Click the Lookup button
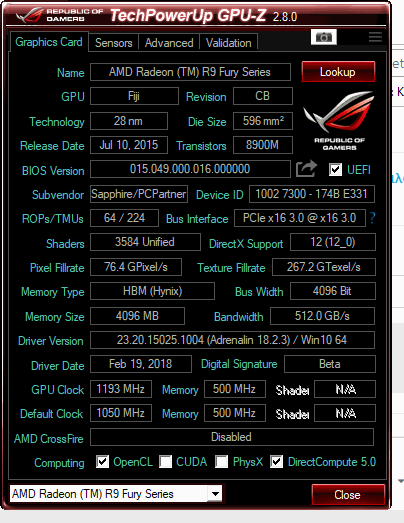Screen dimensions: 404x523 [338, 72]
